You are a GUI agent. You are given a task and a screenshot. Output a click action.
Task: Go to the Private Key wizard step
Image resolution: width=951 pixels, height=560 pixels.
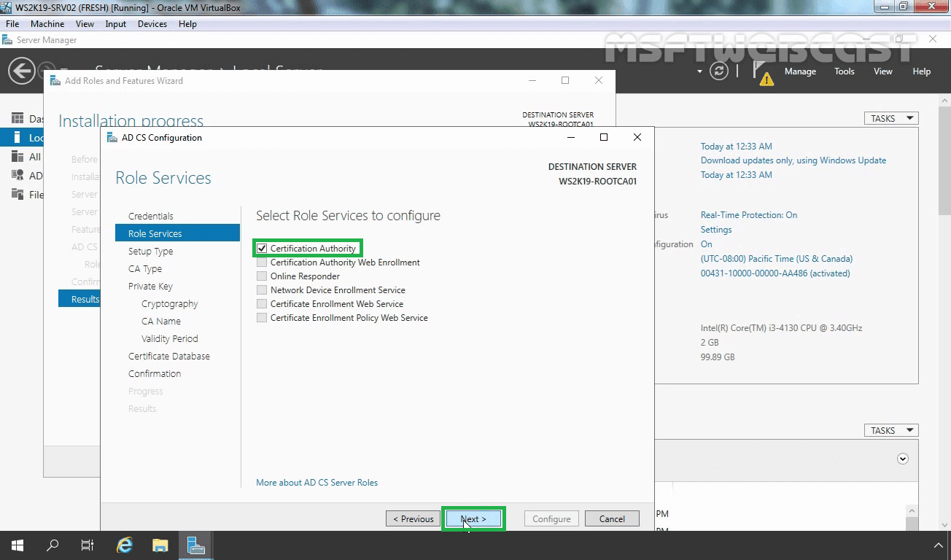150,287
